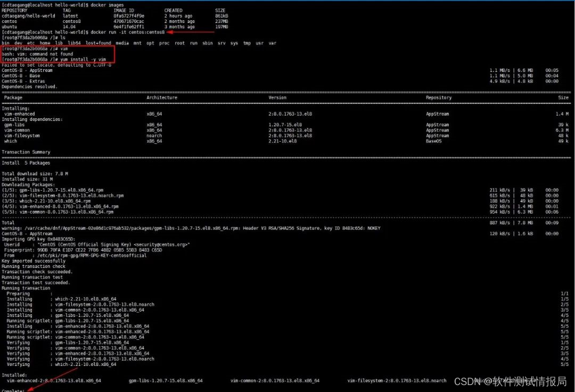Click the 861kB size value

(221, 16)
